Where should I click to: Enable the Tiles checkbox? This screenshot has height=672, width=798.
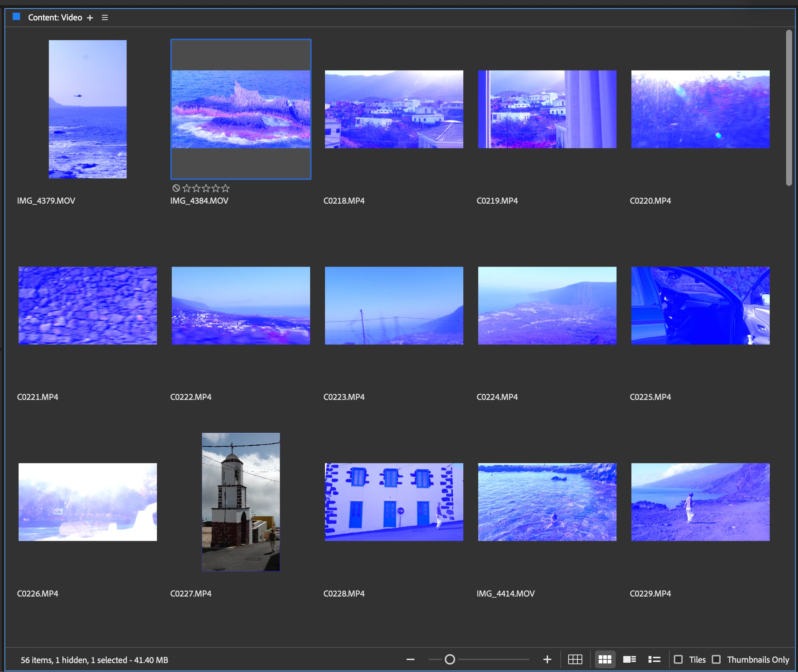[x=678, y=659]
